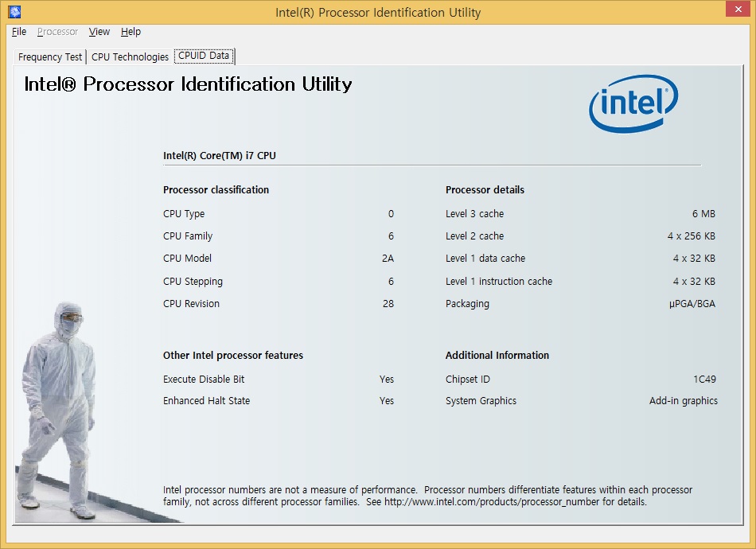Click the Intel(R) Core(TM) i7 CPU name

(x=220, y=156)
